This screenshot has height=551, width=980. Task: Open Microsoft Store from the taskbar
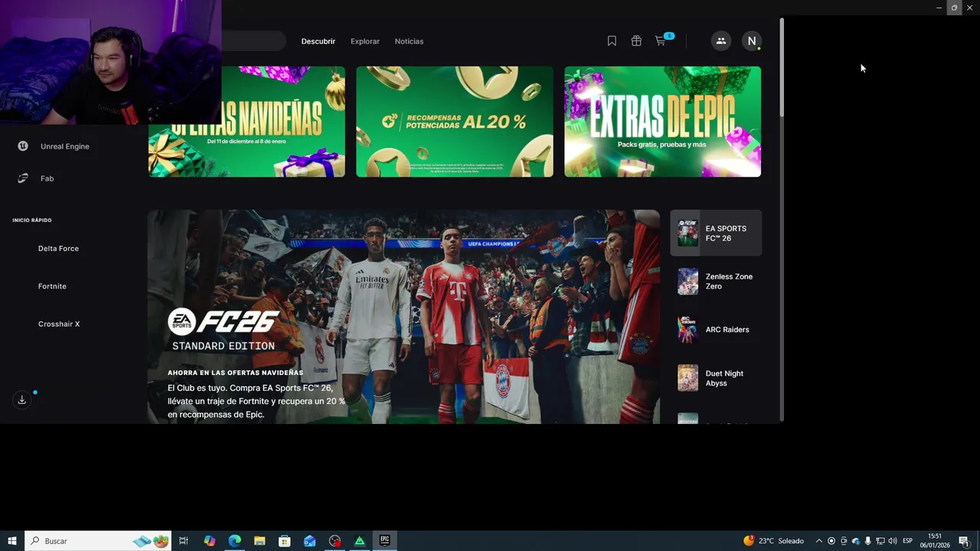click(x=285, y=541)
